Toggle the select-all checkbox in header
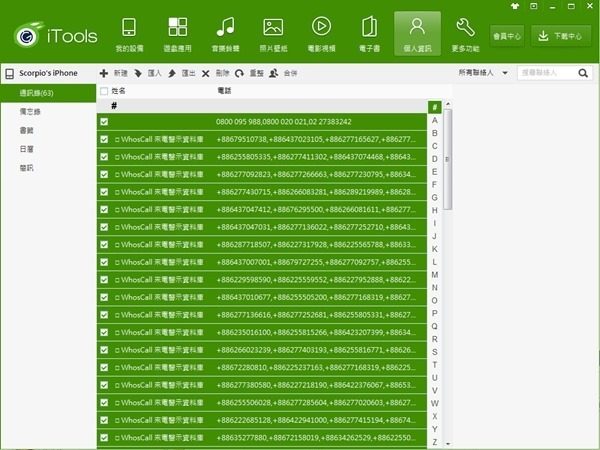Image resolution: width=600 pixels, height=450 pixels. point(104,91)
